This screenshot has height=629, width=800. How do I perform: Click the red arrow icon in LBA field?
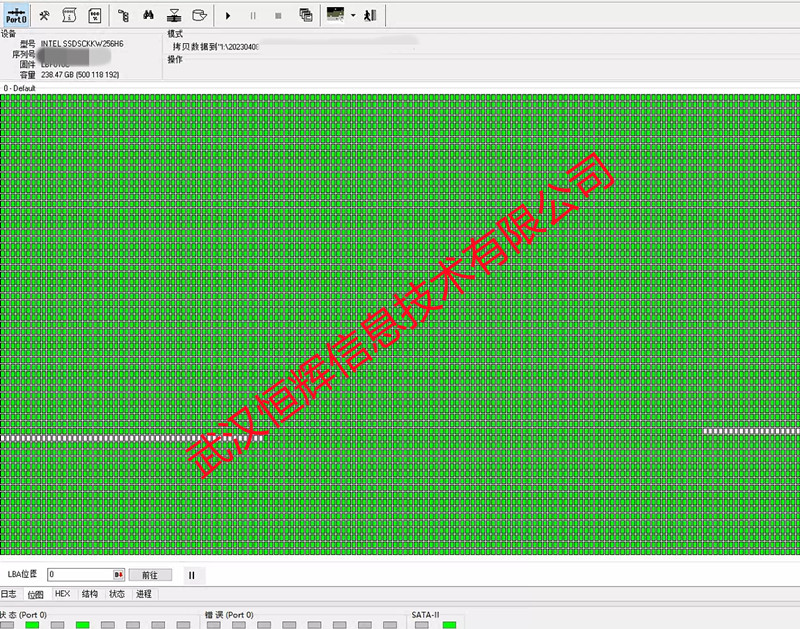point(118,574)
